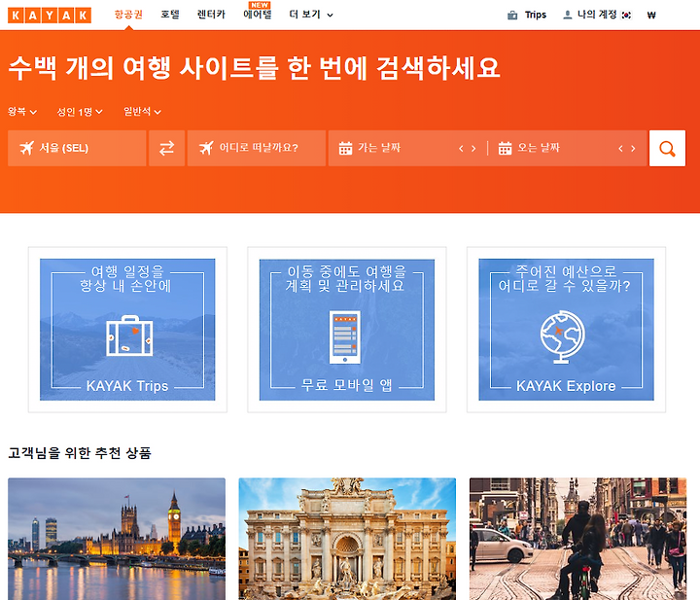Open the 오는 날짜 return date picker
Viewport: 700px width, 600px height.
point(539,148)
